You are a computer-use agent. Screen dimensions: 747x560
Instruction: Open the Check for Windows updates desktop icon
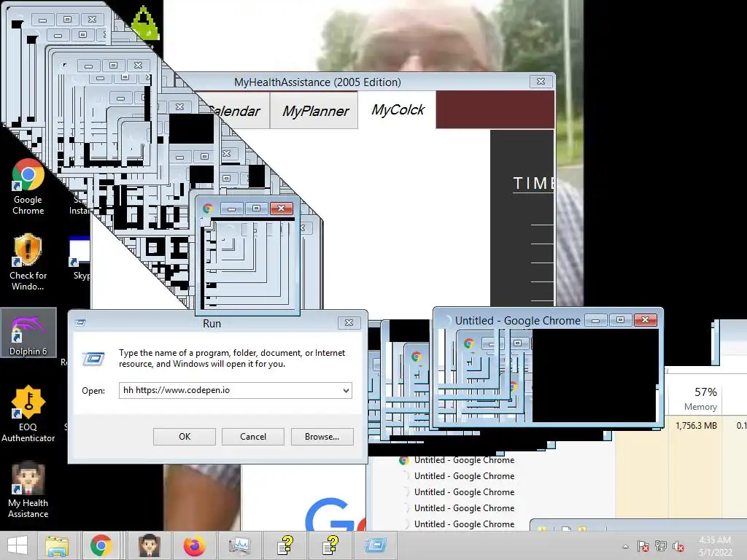[28, 262]
